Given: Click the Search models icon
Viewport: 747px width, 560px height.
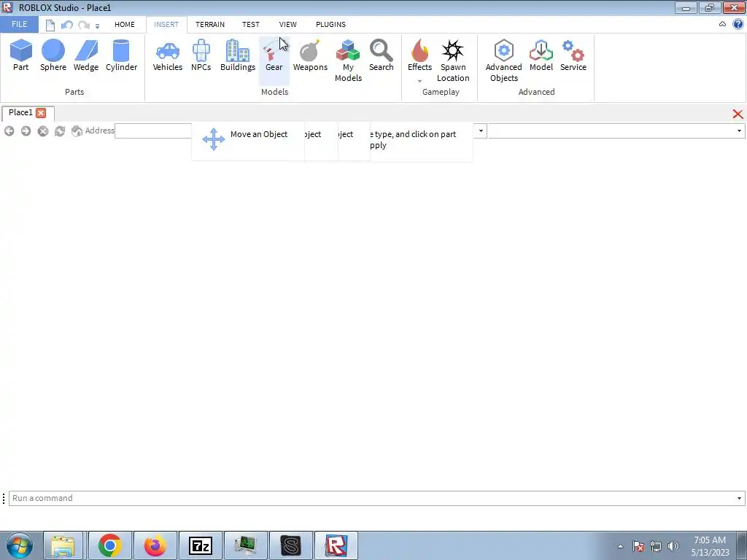Looking at the screenshot, I should [381, 55].
